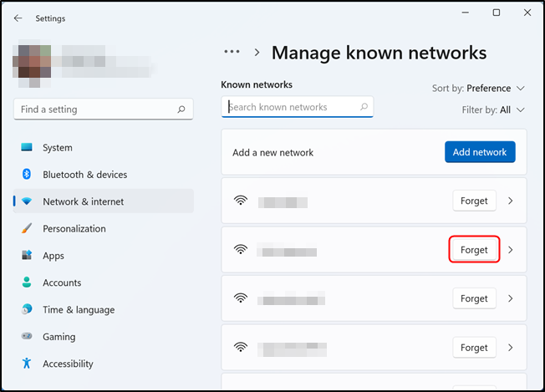This screenshot has height=392, width=545.
Task: Expand fourth network details chevron
Action: coord(510,347)
